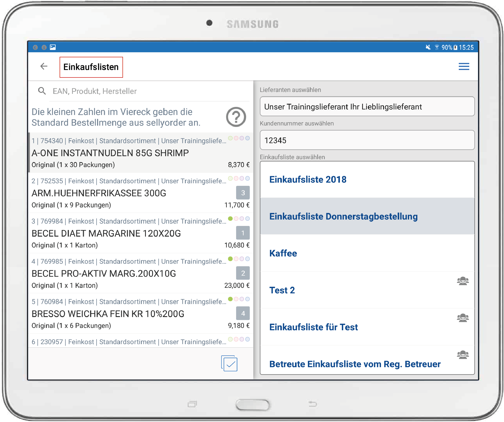Tap quantity box 3 on ARM.HUEHNERFRIKASSEE
This screenshot has height=422, width=504.
[243, 193]
